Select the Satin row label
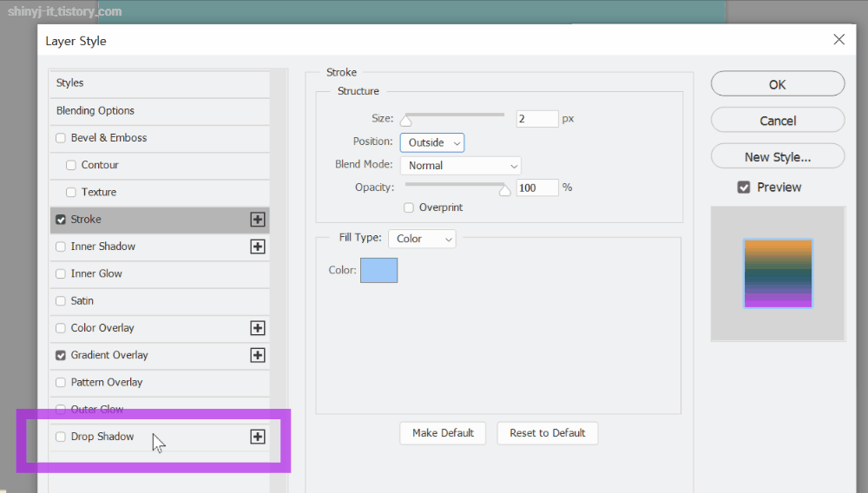Image resolution: width=868 pixels, height=493 pixels. [x=82, y=300]
